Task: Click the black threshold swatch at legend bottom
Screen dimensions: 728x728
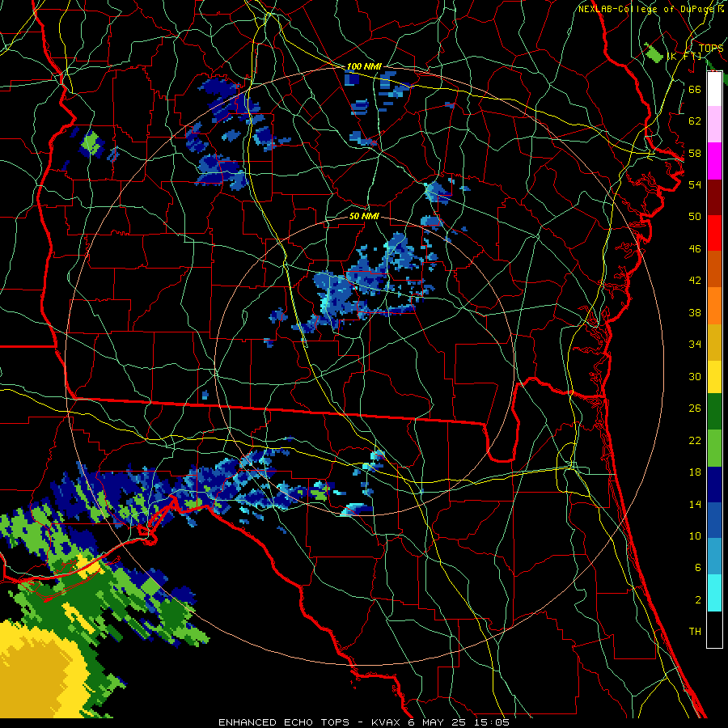Action: pos(714,629)
